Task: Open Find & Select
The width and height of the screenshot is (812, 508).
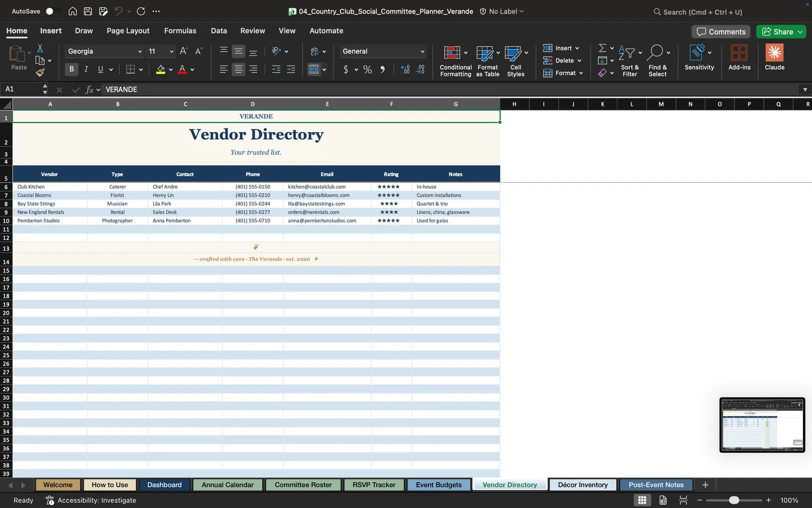Action: pos(658,61)
